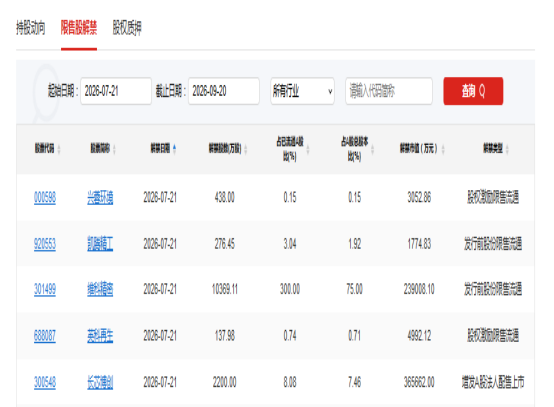Focus the 起始日期 start date field

pyautogui.click(x=116, y=91)
